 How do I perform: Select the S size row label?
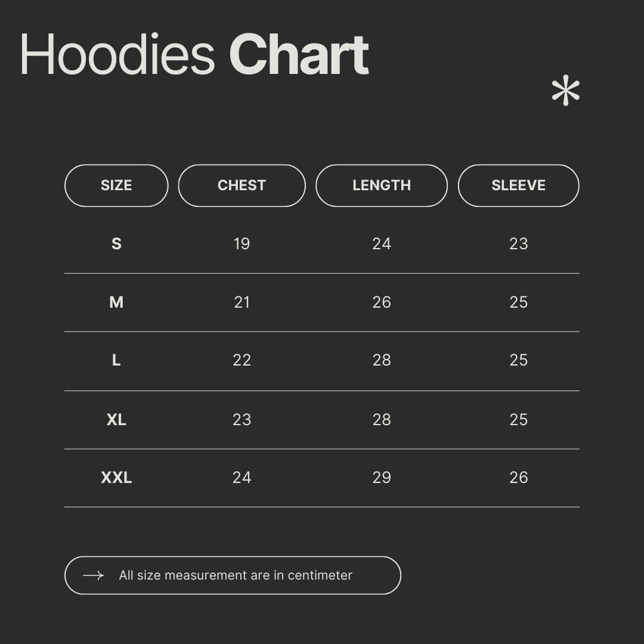coord(116,243)
